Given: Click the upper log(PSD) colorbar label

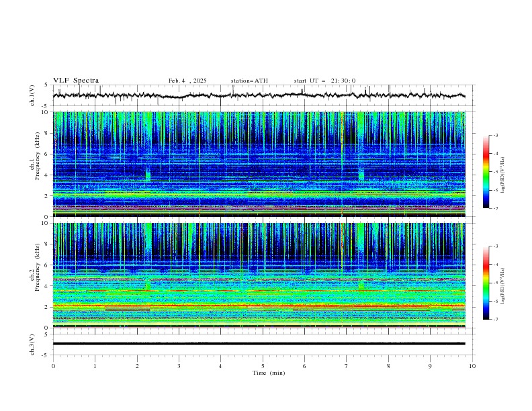Looking at the screenshot, I should pos(502,175).
